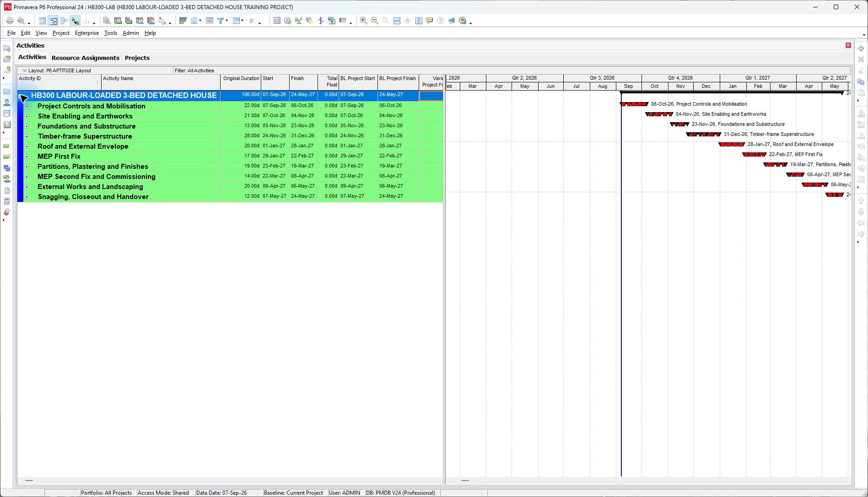Open the Layout: P6 APTITUDE Layout dropdown

pyautogui.click(x=25, y=70)
